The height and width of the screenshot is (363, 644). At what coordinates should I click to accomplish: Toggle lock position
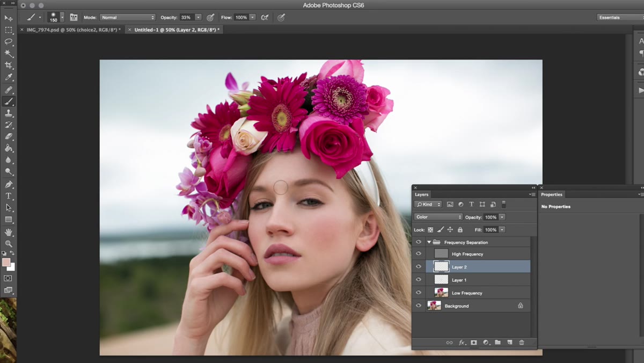click(450, 230)
